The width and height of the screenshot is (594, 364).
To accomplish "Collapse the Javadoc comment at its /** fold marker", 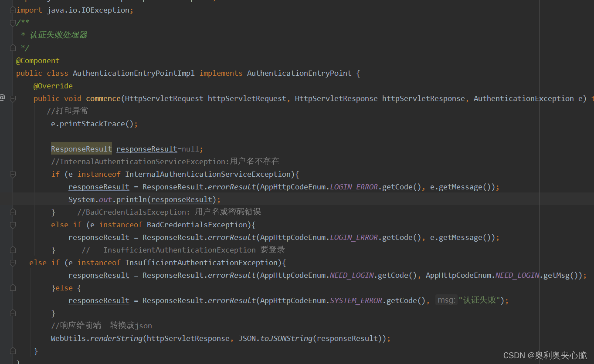I will (x=13, y=23).
